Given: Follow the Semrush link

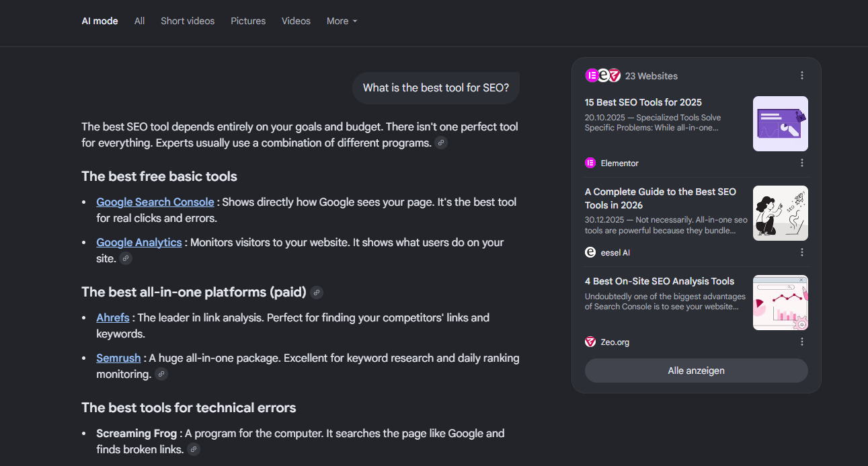Looking at the screenshot, I should (x=118, y=358).
